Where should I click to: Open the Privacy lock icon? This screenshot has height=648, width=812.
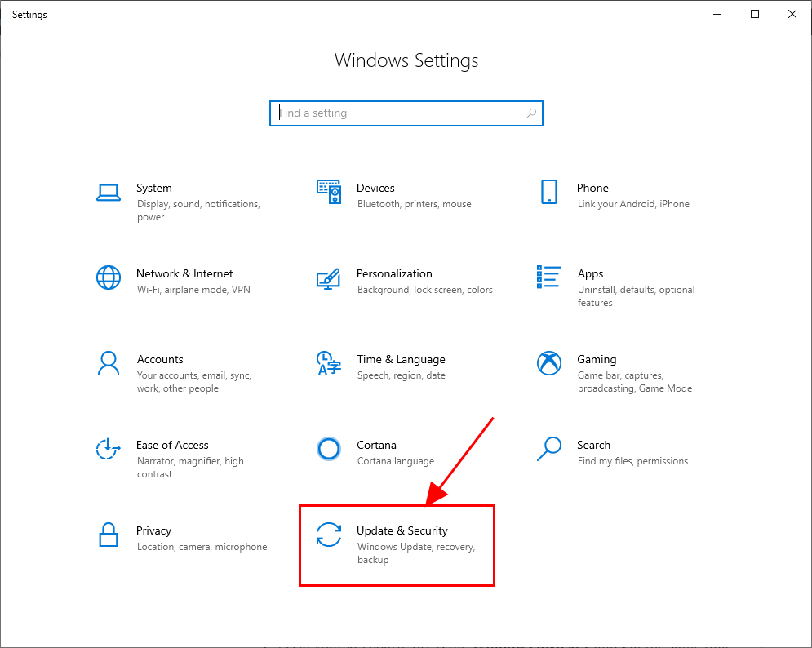109,535
